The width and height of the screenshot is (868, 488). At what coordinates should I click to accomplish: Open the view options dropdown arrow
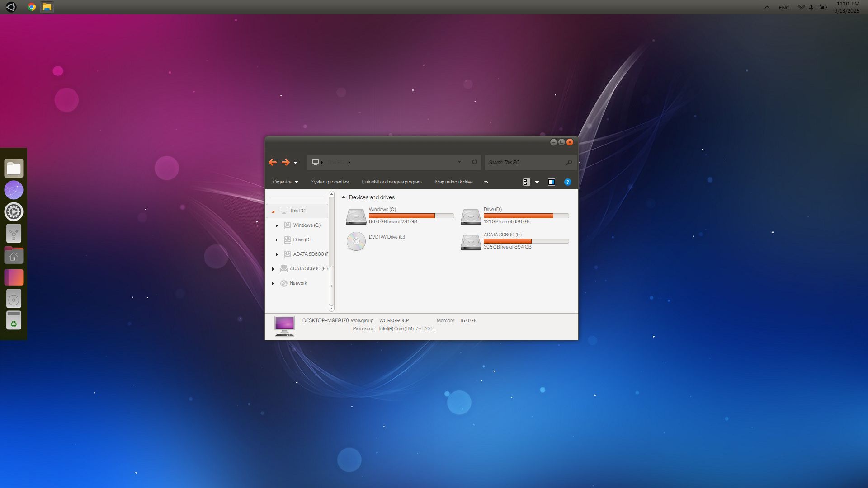click(x=537, y=182)
